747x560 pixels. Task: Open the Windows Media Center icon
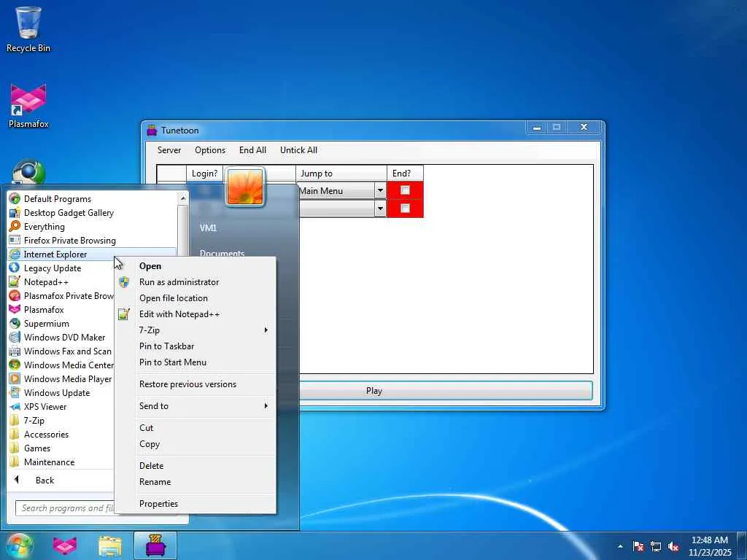[x=15, y=365]
